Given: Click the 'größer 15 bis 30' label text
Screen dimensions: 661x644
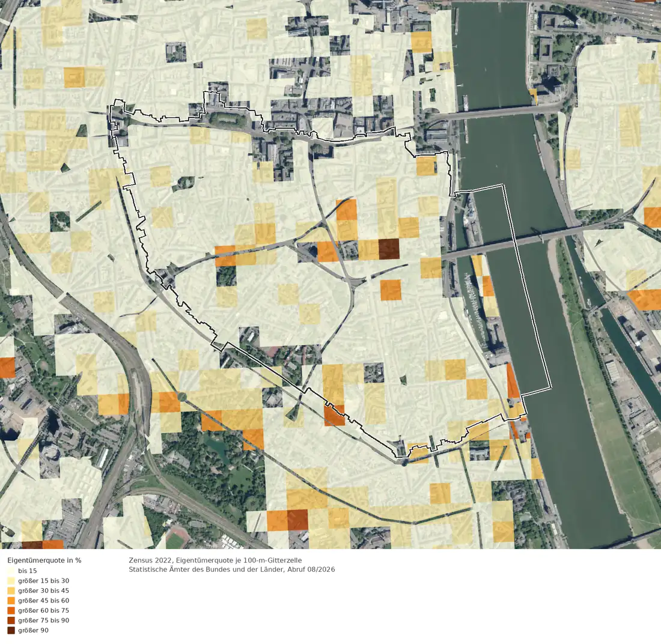Looking at the screenshot, I should (43, 581).
